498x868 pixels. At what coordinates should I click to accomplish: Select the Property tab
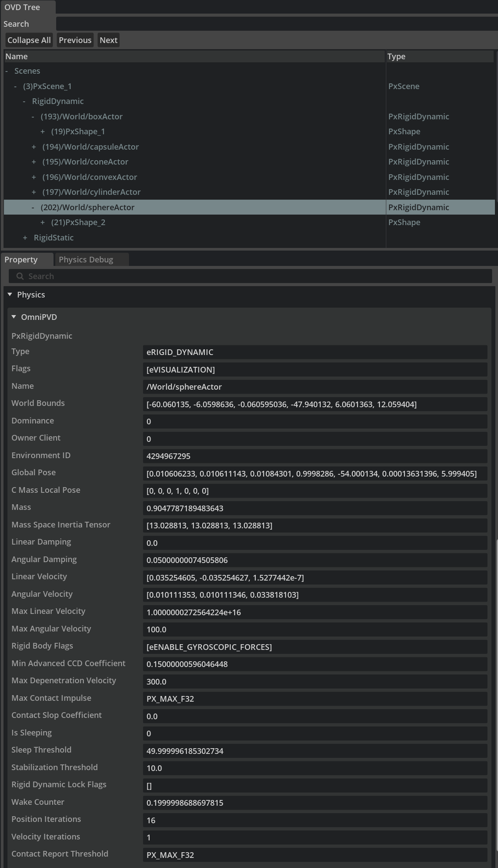coord(21,259)
